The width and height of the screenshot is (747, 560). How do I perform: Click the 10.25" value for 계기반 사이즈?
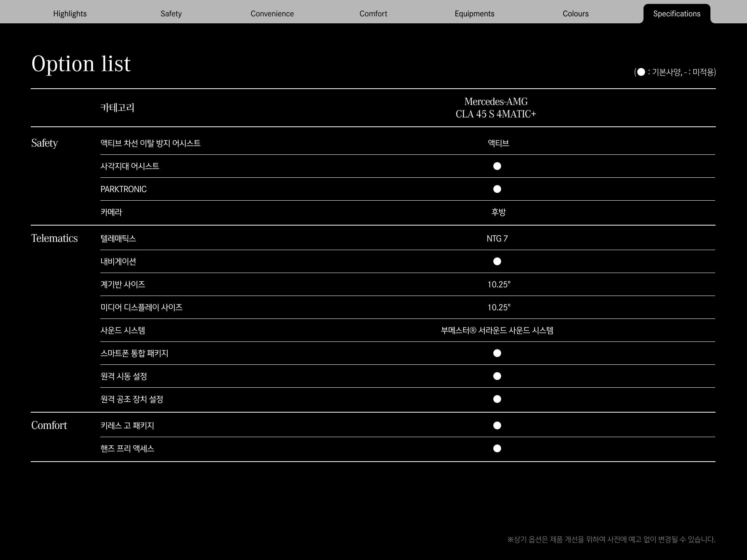(499, 284)
